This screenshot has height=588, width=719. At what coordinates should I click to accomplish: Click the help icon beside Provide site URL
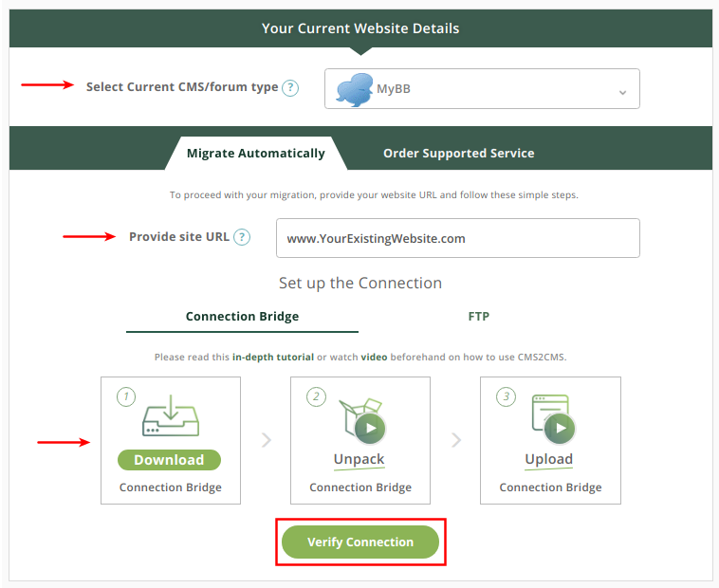click(242, 237)
